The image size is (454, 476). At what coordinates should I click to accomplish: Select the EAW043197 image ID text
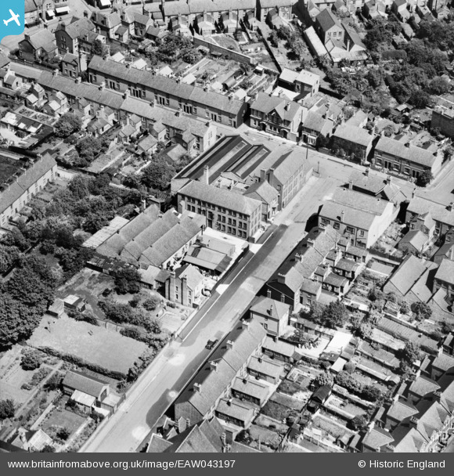pos(206,464)
